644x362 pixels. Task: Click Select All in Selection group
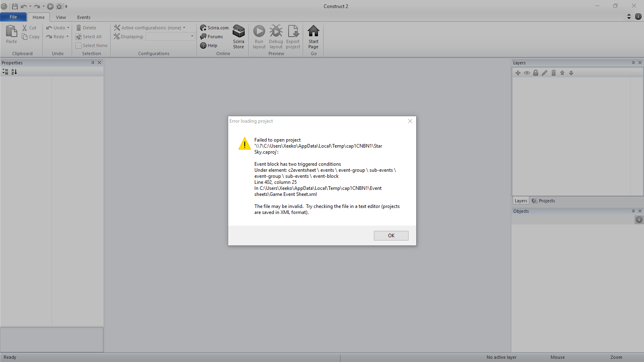click(x=89, y=37)
